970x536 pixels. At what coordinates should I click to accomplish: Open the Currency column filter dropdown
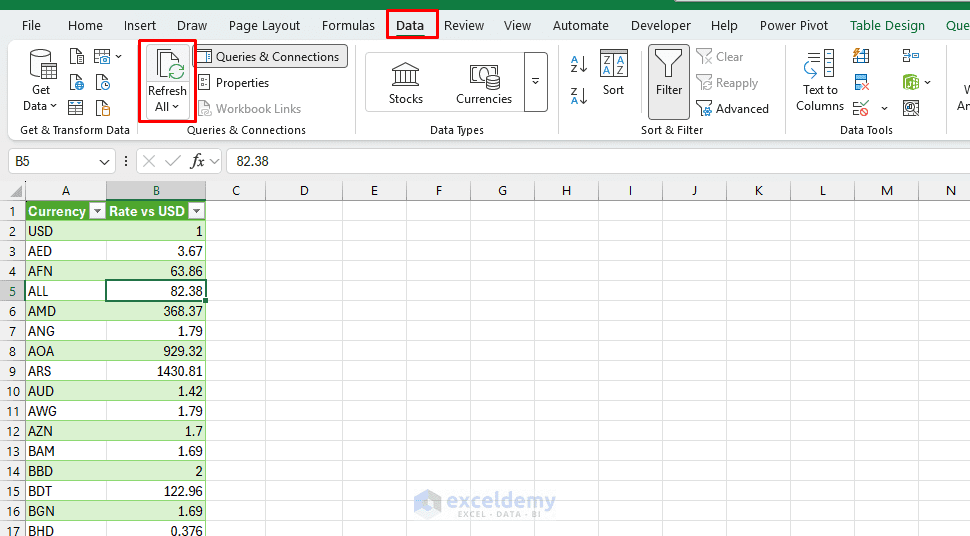coord(97,211)
